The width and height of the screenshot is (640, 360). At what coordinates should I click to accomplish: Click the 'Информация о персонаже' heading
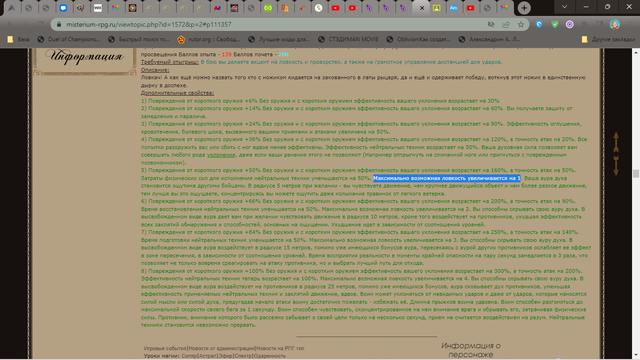[x=471, y=350]
